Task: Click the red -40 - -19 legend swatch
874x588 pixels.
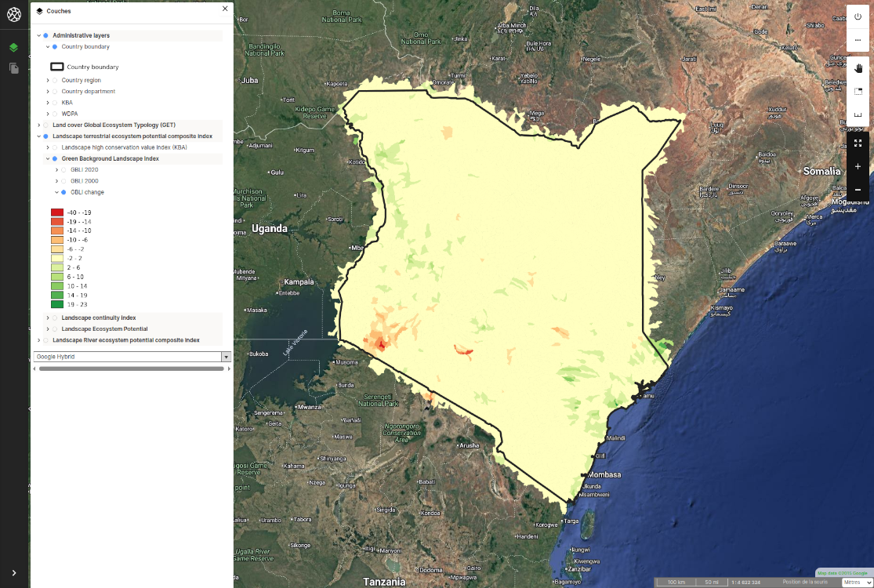Action: tap(56, 212)
